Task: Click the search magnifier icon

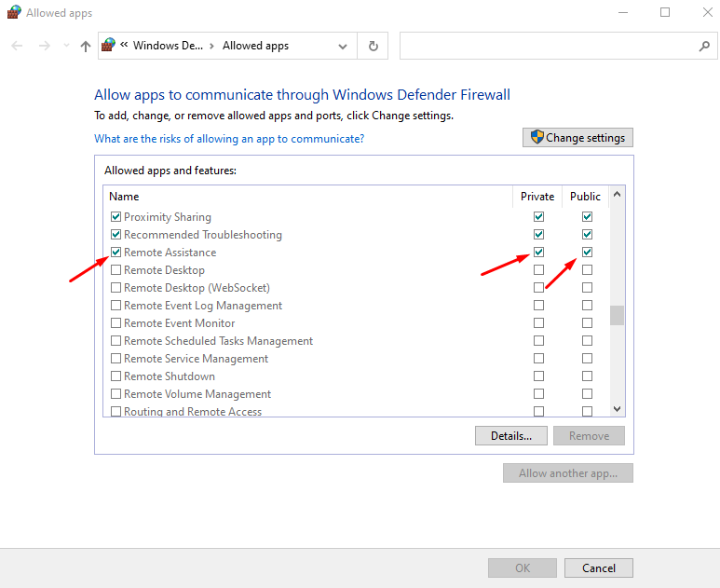Action: click(704, 46)
